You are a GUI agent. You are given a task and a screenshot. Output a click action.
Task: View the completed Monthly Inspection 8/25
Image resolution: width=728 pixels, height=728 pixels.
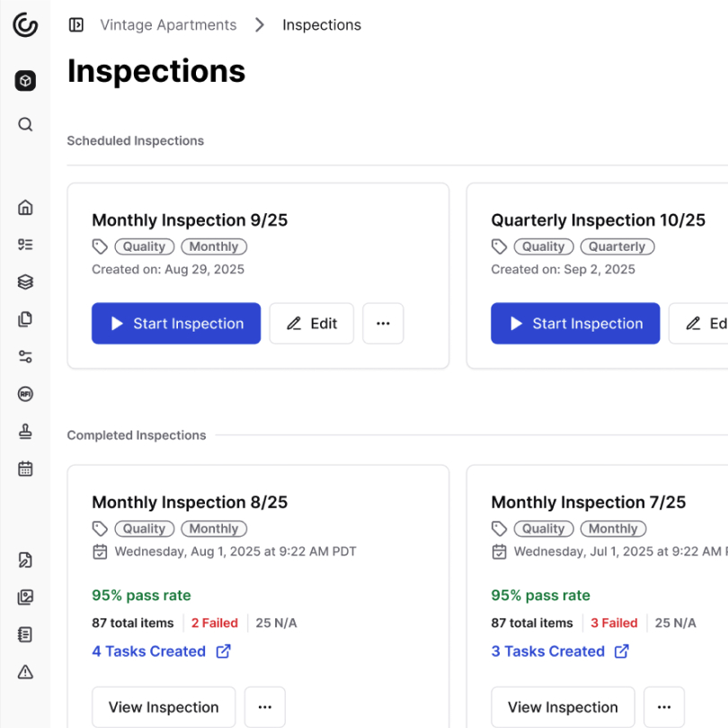(163, 707)
